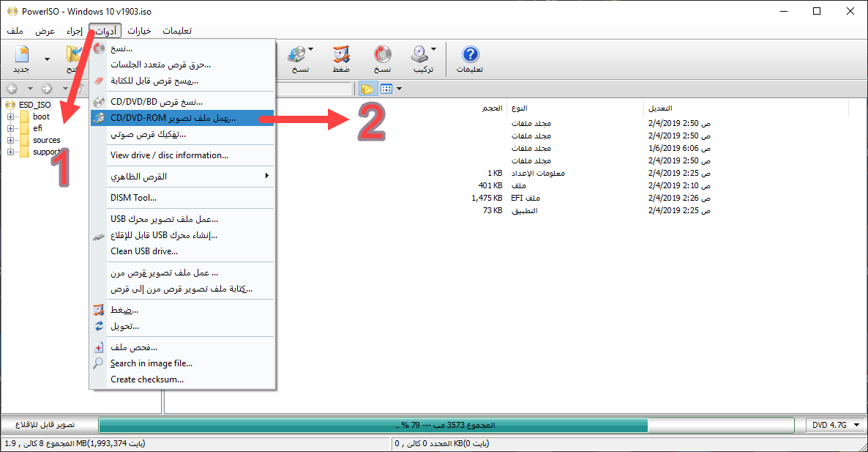Toggle the folders pane icon
Image resolution: width=868 pixels, height=452 pixels.
click(367, 89)
